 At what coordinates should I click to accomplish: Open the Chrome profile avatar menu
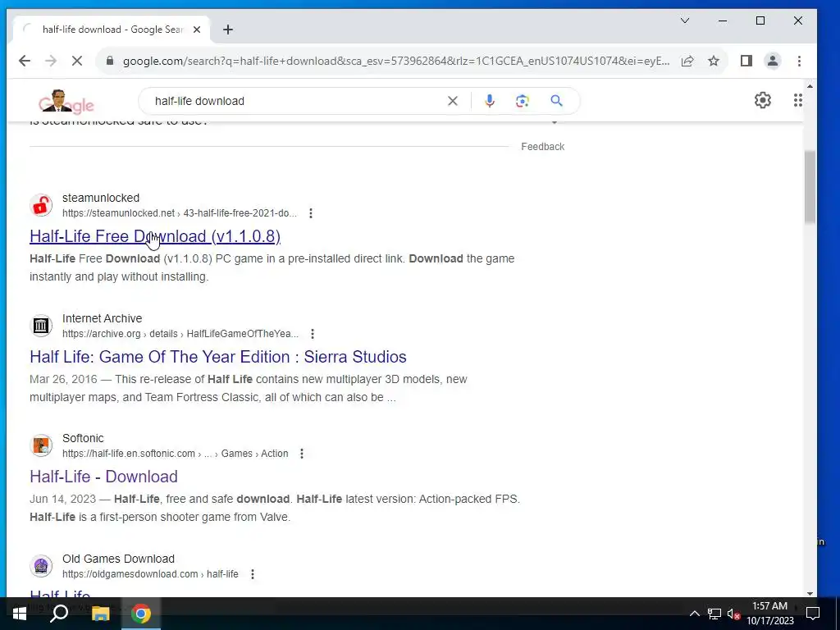click(773, 61)
